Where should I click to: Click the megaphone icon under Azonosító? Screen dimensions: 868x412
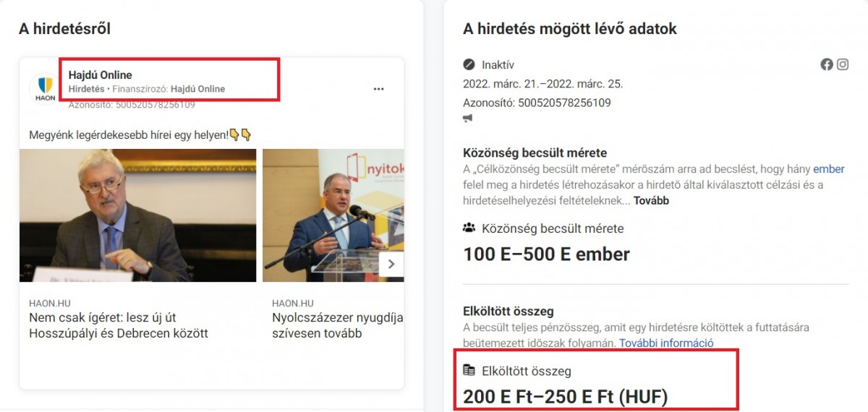[x=468, y=119]
